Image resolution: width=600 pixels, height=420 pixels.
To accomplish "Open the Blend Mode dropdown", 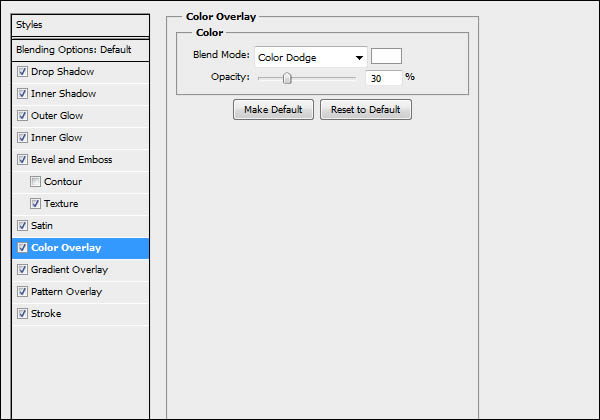I will point(311,57).
